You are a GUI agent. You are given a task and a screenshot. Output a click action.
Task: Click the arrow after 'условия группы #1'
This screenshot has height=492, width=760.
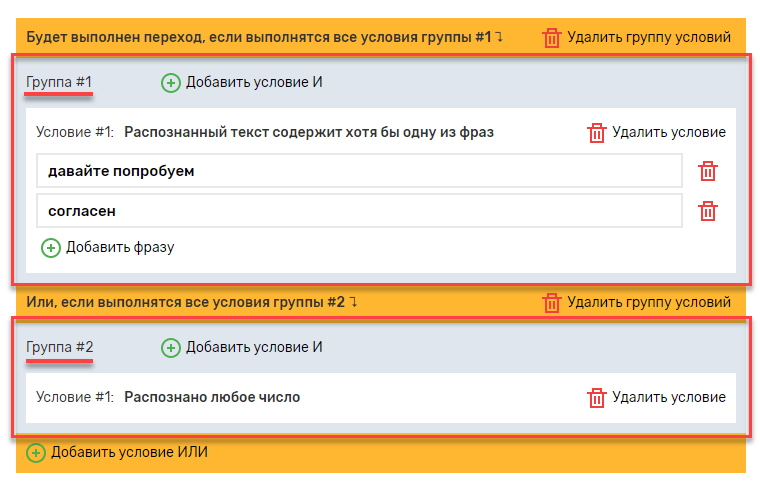coord(499,38)
